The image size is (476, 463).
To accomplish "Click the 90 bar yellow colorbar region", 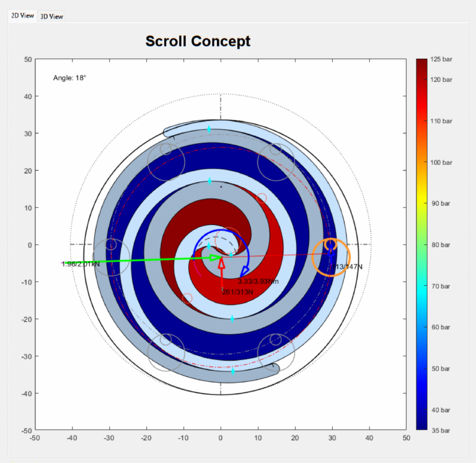I will click(421, 203).
